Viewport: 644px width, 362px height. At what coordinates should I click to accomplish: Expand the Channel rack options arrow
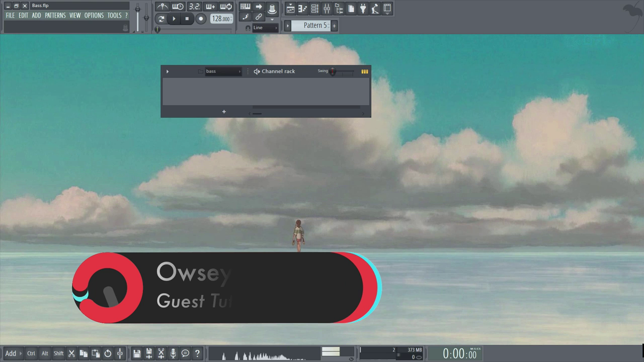point(168,71)
